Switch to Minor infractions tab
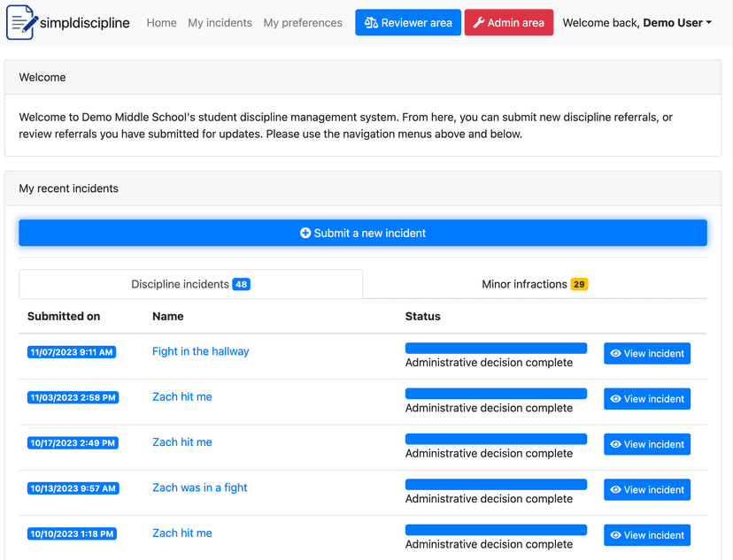This screenshot has height=560, width=733. [534, 284]
